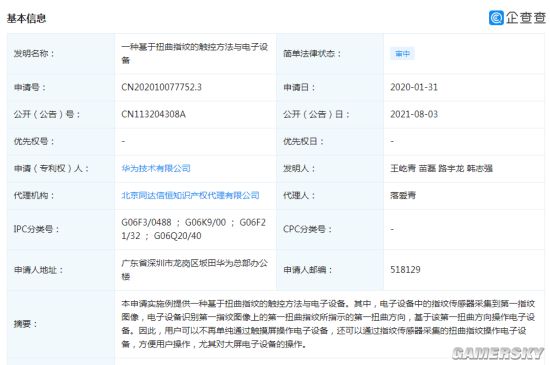Click the postal code 518129
Screen dimensions: 550x365
(405, 270)
